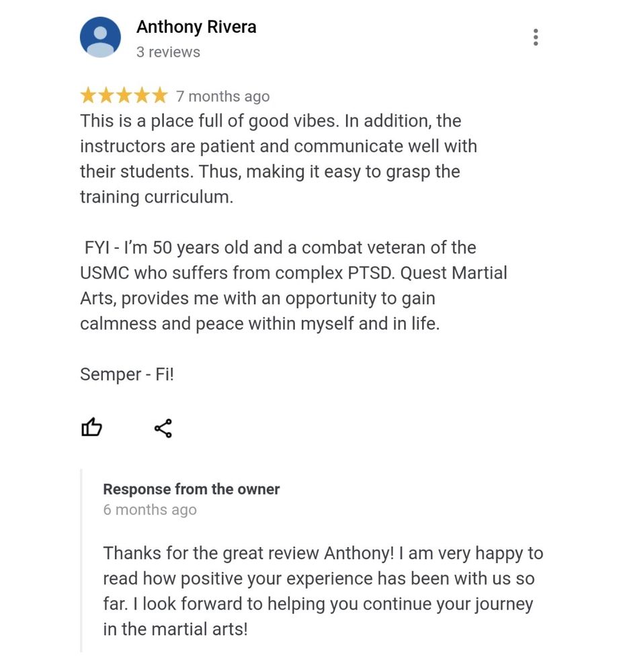Click the fourth star of the rating
Image resolution: width=625 pixels, height=672 pixels.
tap(141, 96)
